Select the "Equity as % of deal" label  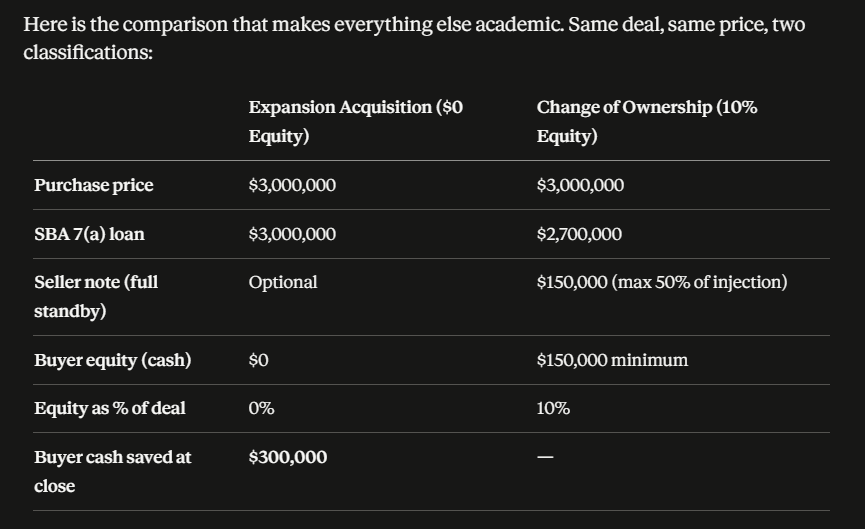click(x=109, y=408)
